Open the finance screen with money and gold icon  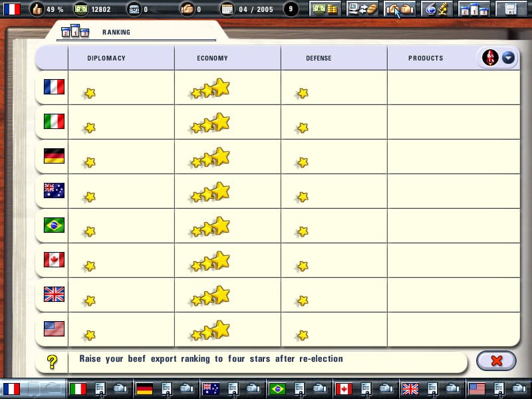tap(325, 9)
